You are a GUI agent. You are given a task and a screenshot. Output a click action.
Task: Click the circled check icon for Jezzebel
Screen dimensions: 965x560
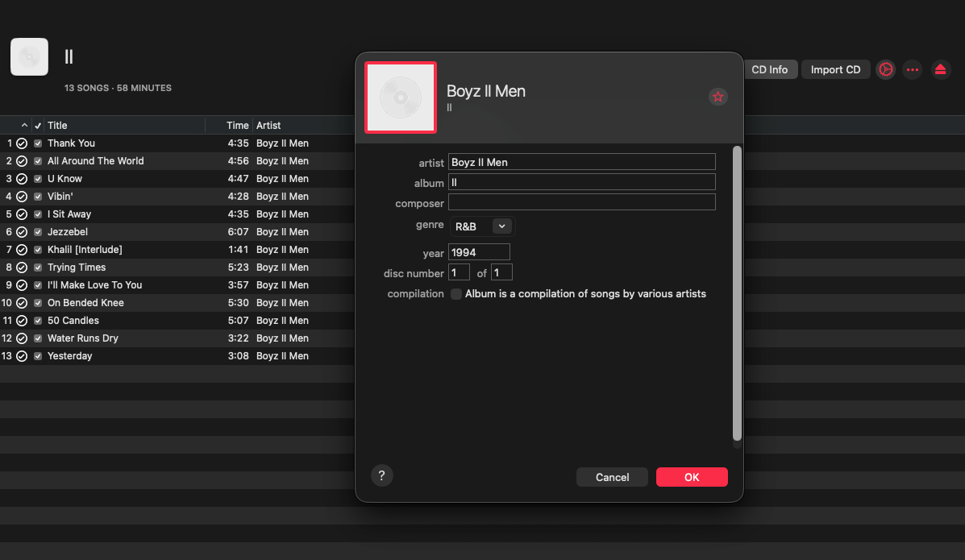22,232
